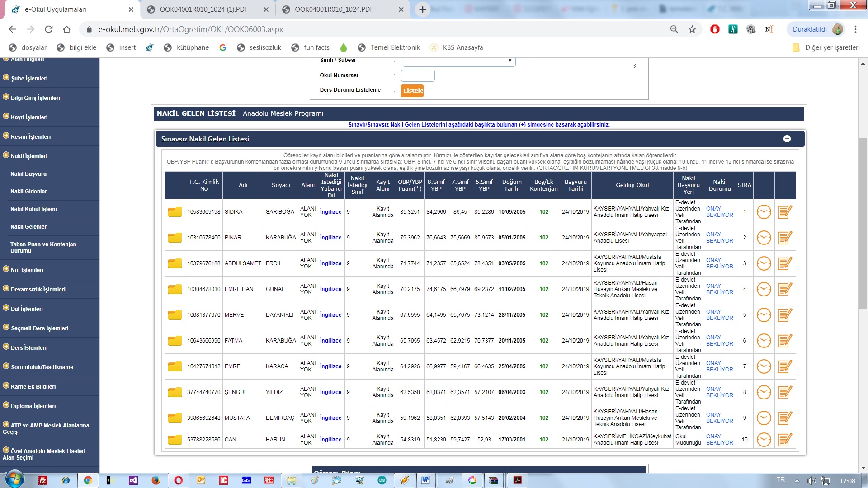The height and width of the screenshot is (488, 868).
Task: Bookmark page with the star icon
Action: (x=692, y=29)
